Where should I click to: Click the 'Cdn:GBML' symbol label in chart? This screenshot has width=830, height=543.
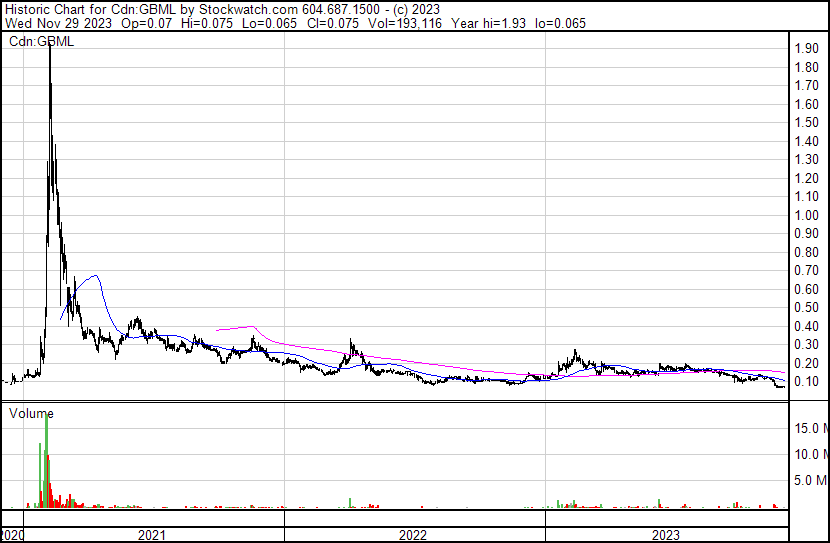click(41, 41)
